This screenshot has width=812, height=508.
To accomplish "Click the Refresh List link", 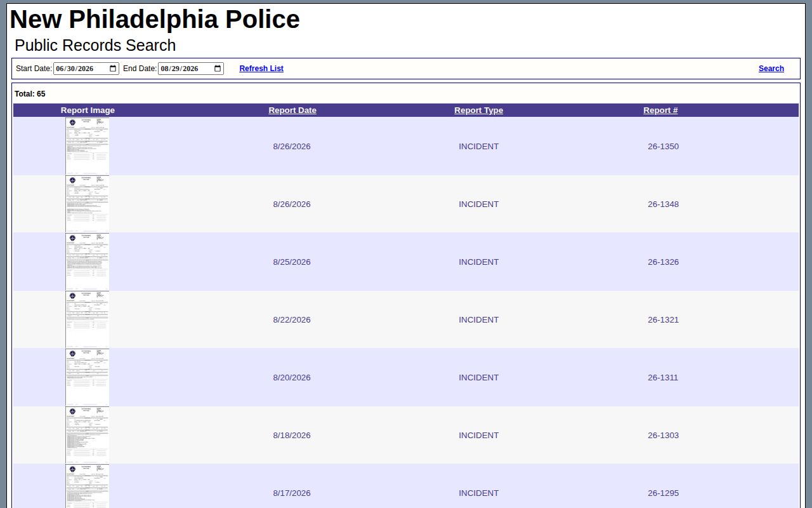I will [x=261, y=69].
